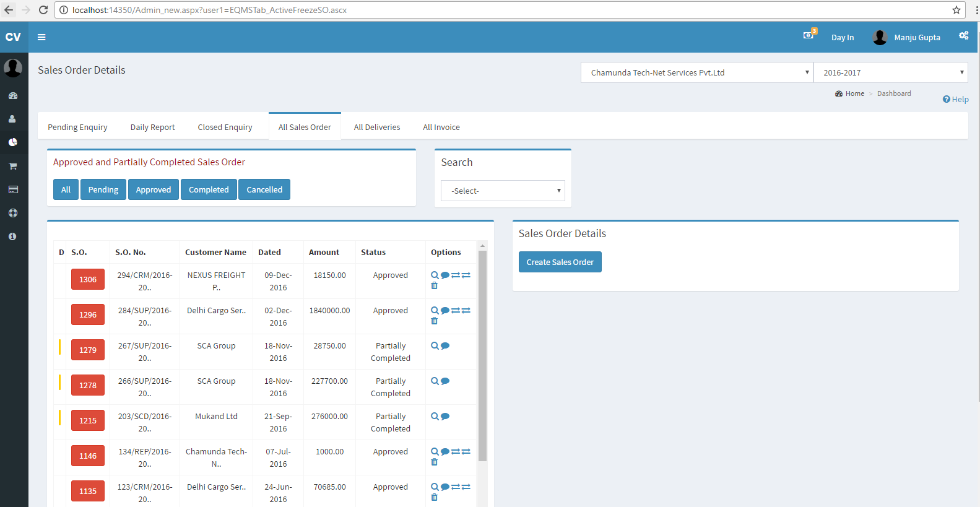Open the red 1215 order button
Screen dimensions: 980x507
point(88,420)
